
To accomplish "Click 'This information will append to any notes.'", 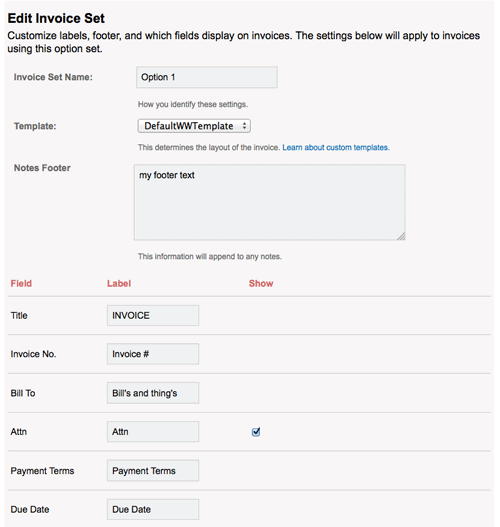I will (x=210, y=257).
